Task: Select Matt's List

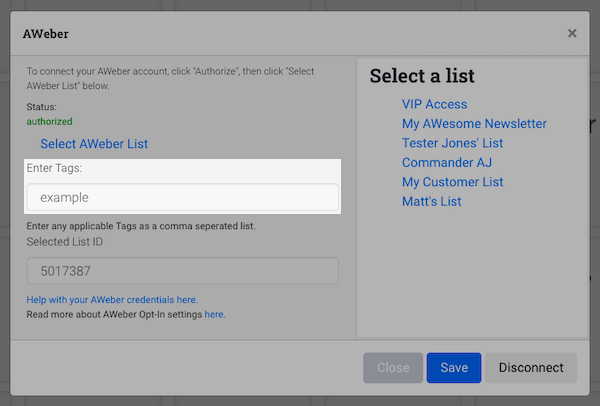Action: [x=431, y=202]
